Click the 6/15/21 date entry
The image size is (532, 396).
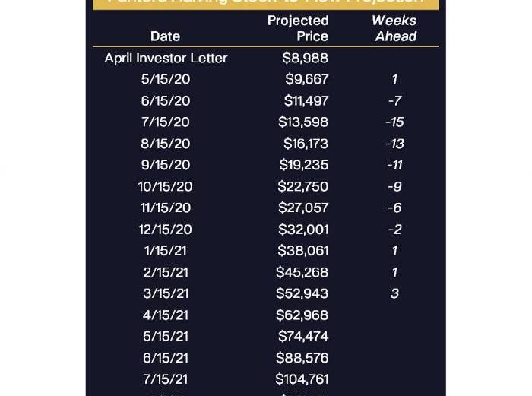pos(166,358)
